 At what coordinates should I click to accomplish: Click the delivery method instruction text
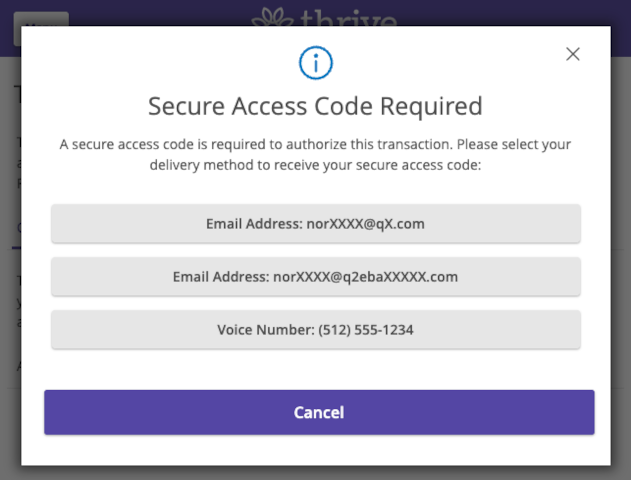(316, 155)
